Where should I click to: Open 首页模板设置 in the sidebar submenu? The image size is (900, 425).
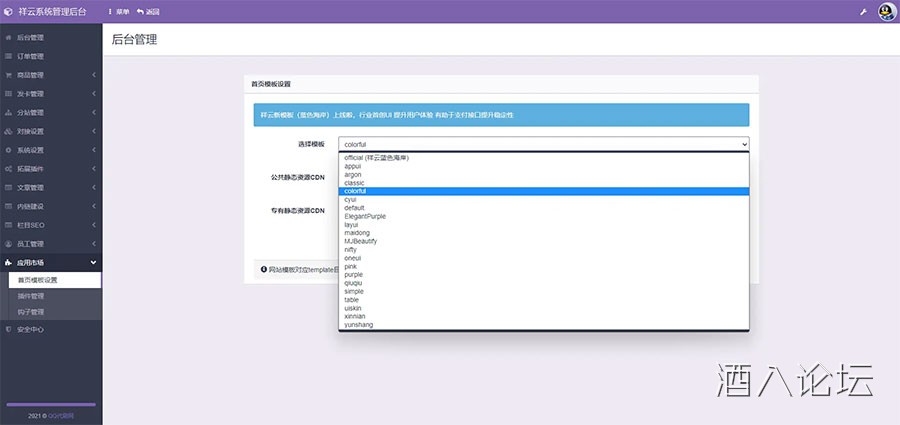point(38,280)
